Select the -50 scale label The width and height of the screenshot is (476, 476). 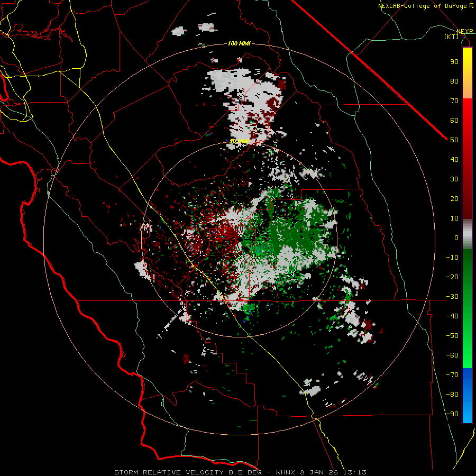(x=452, y=335)
